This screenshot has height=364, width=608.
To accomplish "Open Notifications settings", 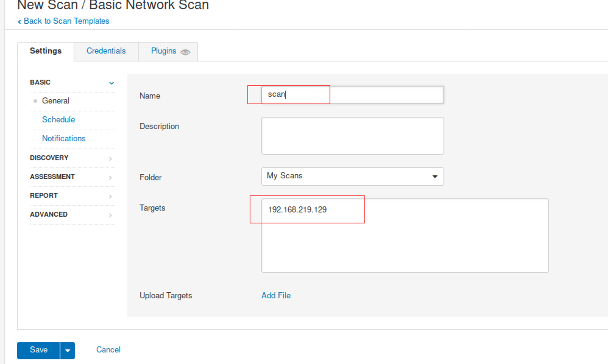I will coord(64,138).
